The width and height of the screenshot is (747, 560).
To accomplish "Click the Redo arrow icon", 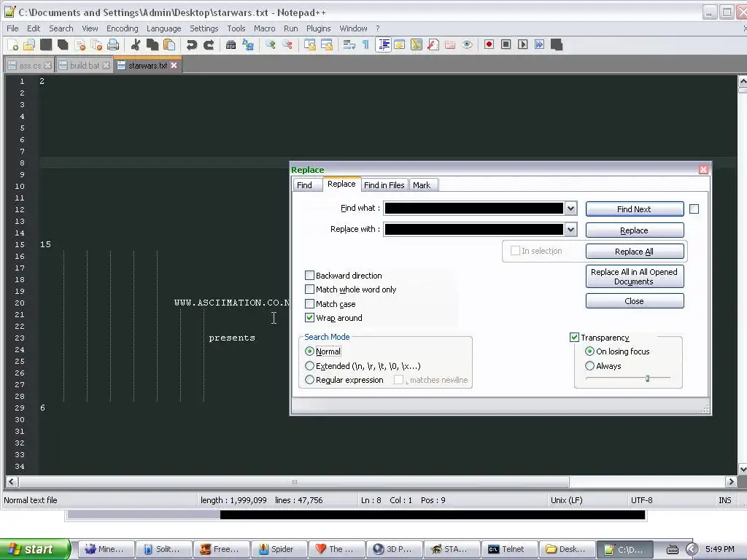I will 209,44.
